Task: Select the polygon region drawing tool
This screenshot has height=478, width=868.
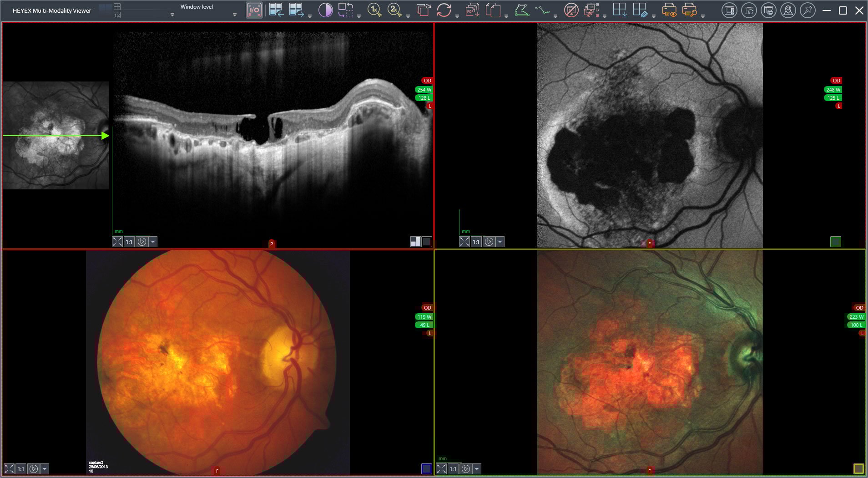Action: (521, 10)
